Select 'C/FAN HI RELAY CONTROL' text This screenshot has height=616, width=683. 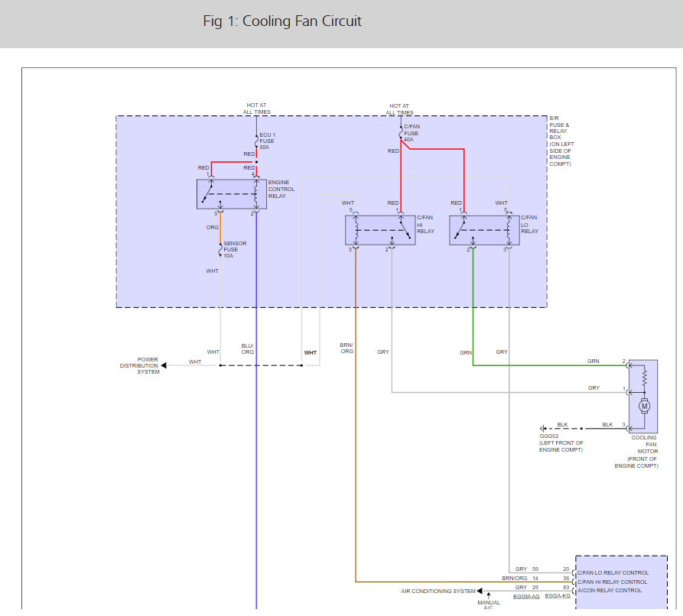coord(613,582)
